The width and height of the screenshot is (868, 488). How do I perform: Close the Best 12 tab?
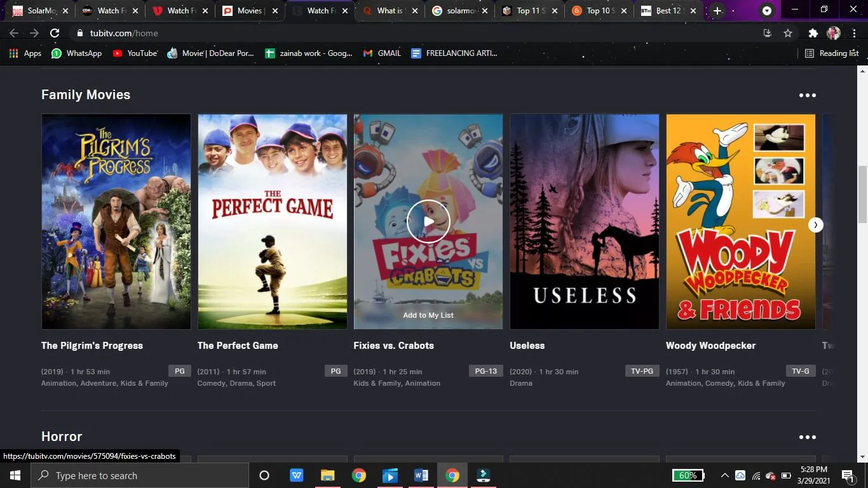tap(693, 11)
